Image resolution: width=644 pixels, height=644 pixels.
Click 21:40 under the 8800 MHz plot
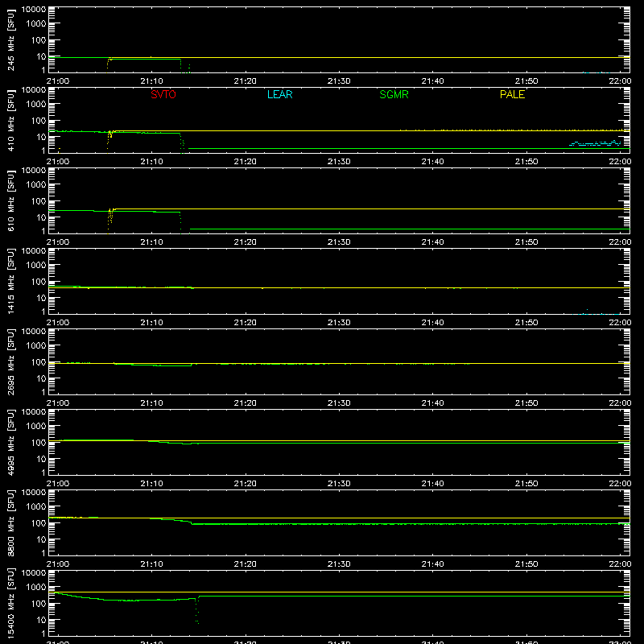[x=432, y=564]
